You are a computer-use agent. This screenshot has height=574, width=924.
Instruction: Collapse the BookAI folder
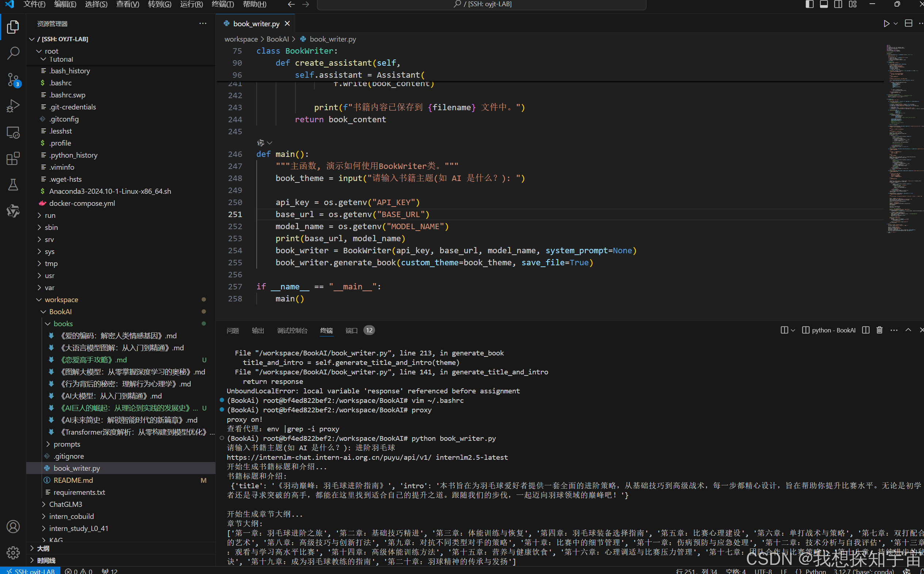pyautogui.click(x=43, y=312)
